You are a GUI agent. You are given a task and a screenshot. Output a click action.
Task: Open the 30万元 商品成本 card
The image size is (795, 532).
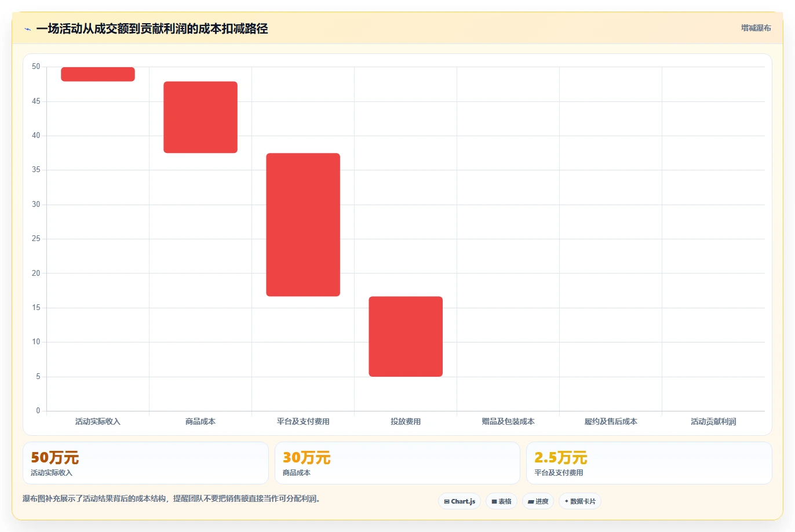[x=397, y=463]
